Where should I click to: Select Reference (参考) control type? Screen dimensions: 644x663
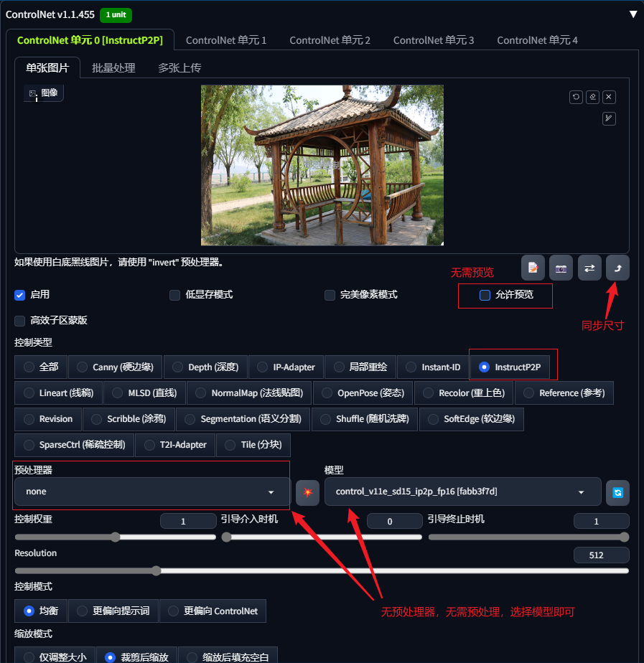(x=564, y=392)
